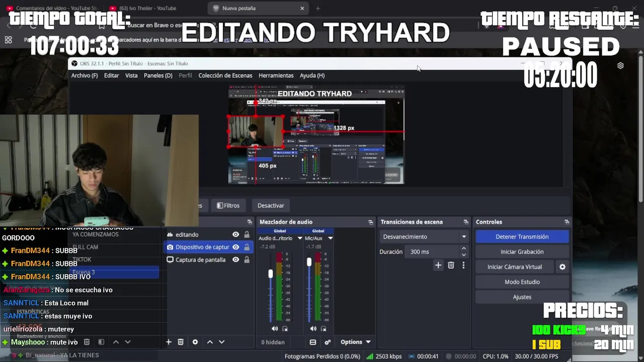Viewport: 644px width, 362px height.
Task: Mute the Audio del escritorio speaker icon
Action: coord(275,329)
